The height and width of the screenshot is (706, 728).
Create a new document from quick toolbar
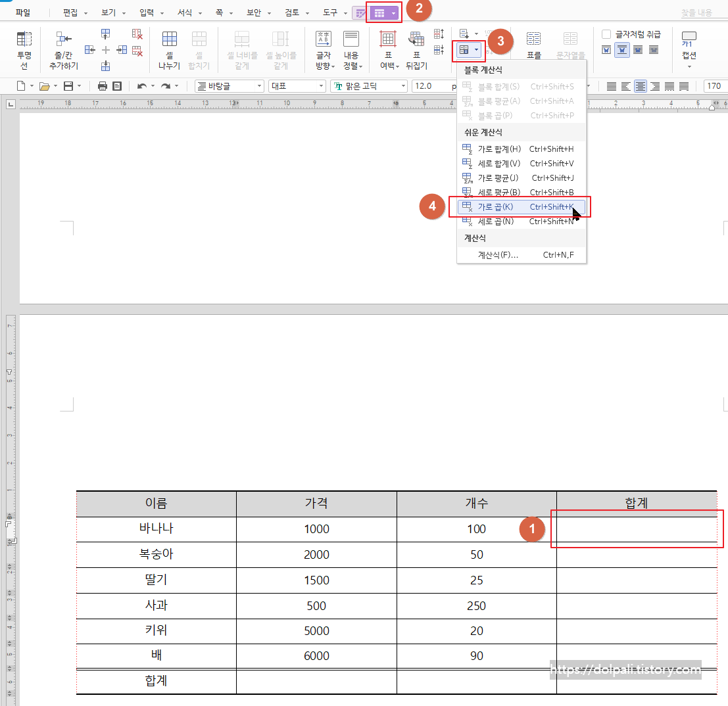click(x=21, y=86)
